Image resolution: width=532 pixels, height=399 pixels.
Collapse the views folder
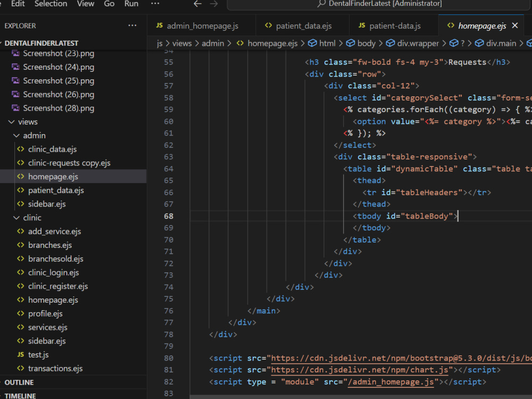coord(28,122)
